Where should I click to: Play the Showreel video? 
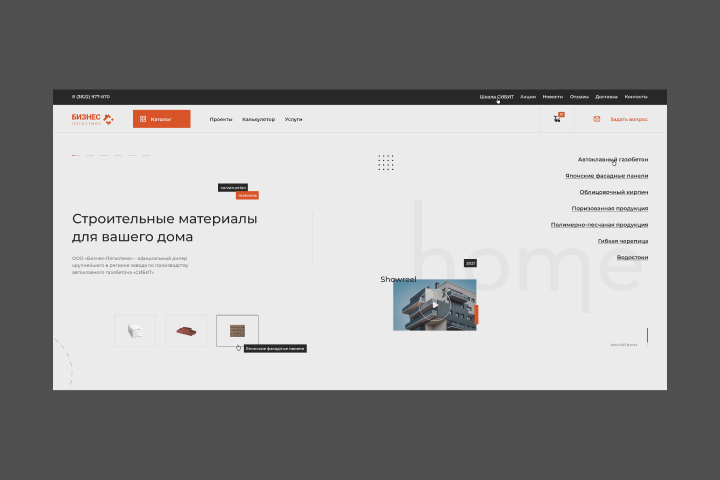[x=434, y=305]
